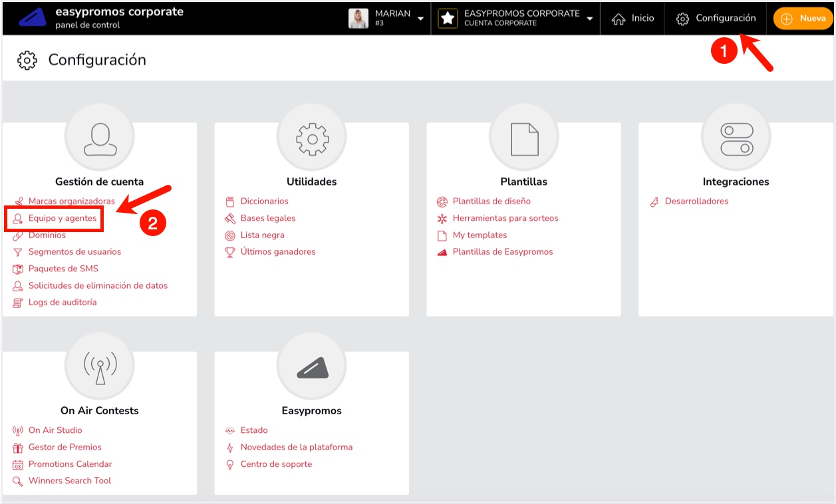Open On Air Studio link
The width and height of the screenshot is (836, 504).
55,430
